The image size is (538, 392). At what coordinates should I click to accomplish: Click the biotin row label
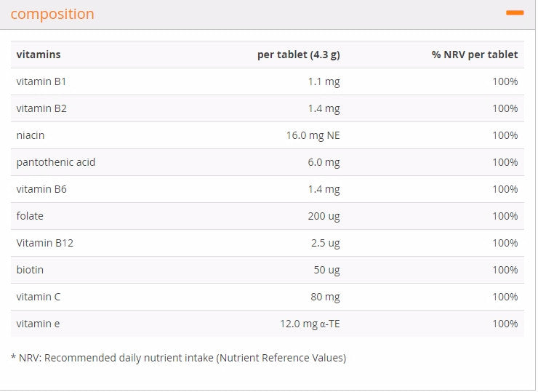31,270
